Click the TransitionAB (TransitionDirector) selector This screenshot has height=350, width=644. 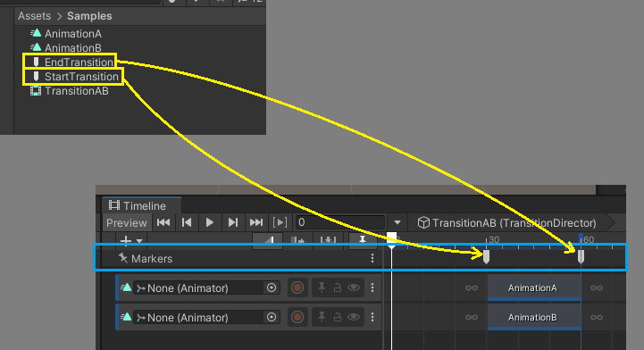(506, 223)
